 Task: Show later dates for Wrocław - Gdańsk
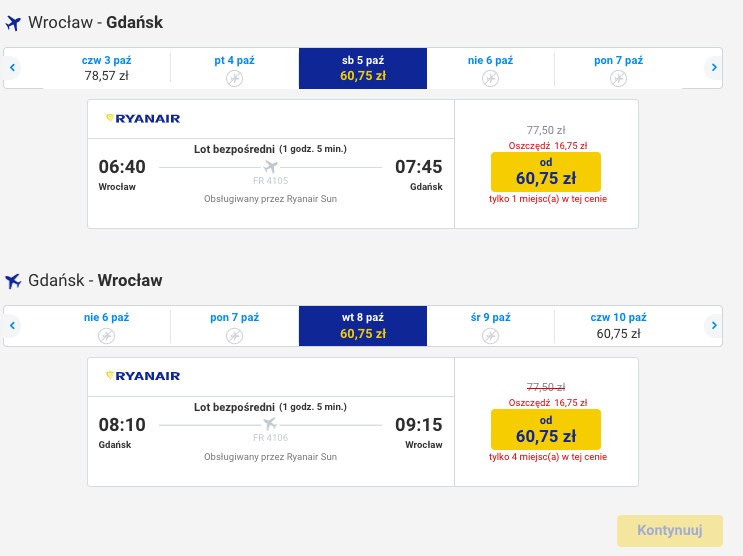click(712, 68)
